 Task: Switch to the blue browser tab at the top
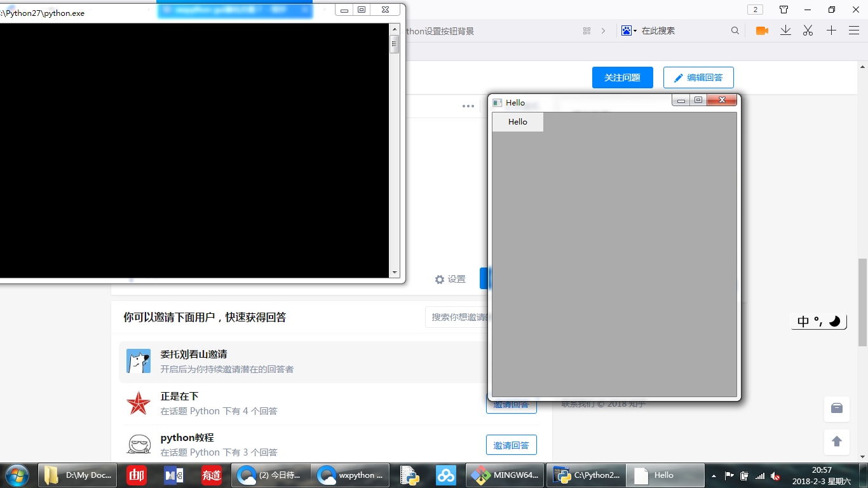pyautogui.click(x=235, y=10)
